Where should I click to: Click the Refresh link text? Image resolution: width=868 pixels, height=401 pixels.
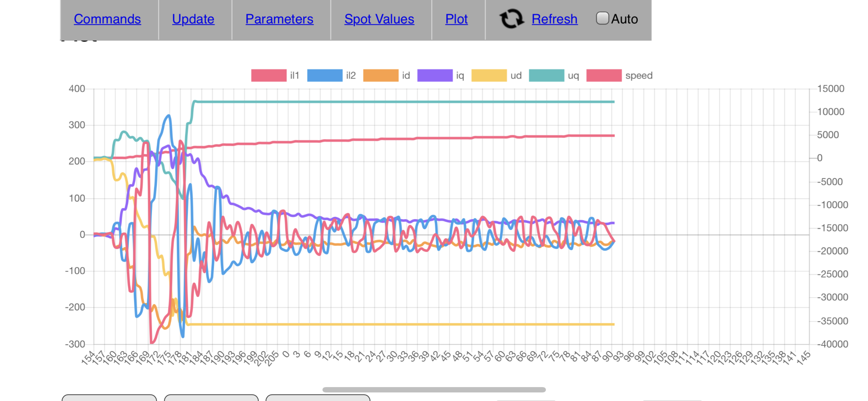coord(554,19)
